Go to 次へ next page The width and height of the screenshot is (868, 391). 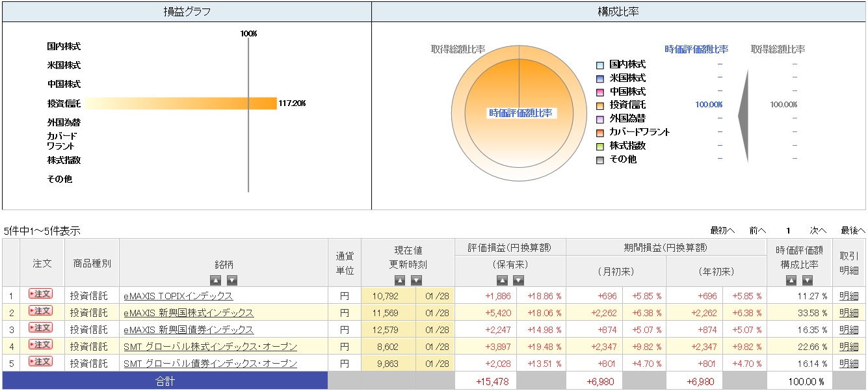pyautogui.click(x=817, y=230)
